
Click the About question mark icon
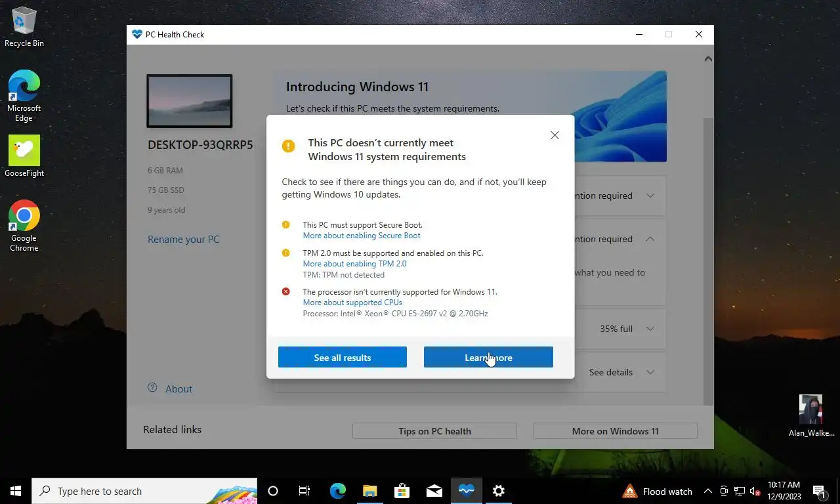(x=152, y=388)
